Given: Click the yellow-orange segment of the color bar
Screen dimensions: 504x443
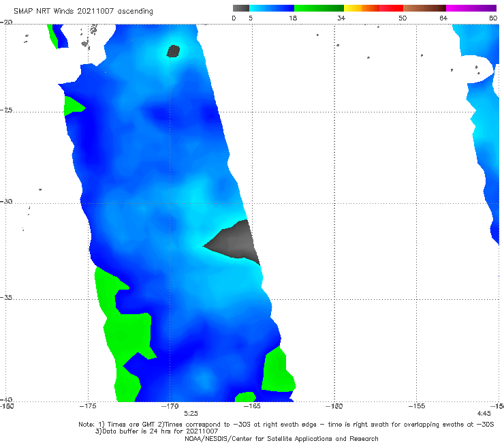Looking at the screenshot, I should pos(361,8).
